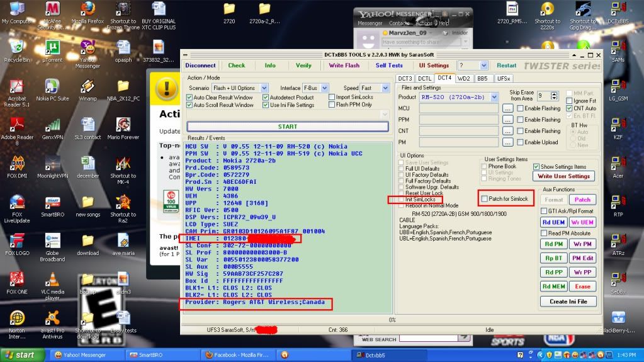Open the 2720 folder on the desktop
Viewport: 644px width, 362px height.
(229, 13)
